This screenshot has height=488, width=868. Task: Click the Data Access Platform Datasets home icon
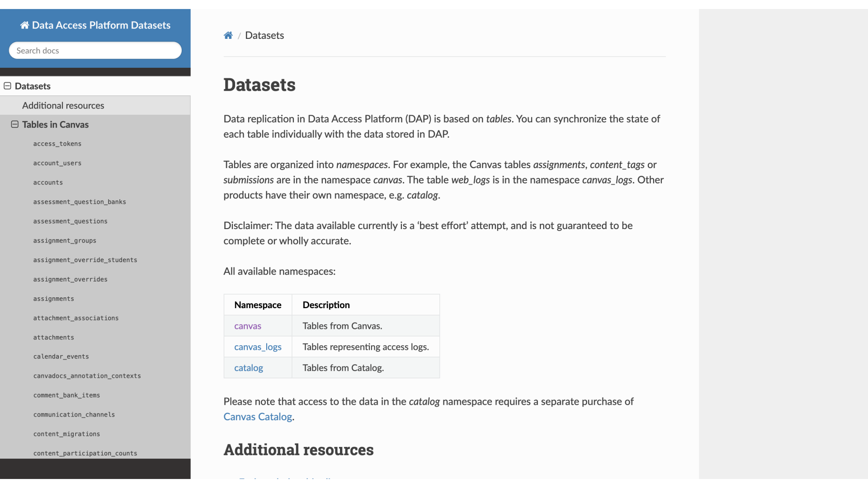24,25
